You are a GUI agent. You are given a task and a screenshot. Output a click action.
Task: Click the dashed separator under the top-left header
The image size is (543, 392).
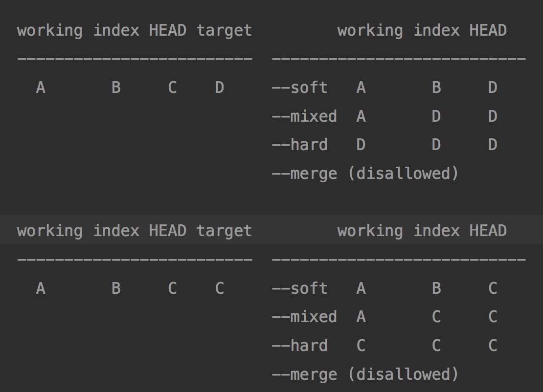pyautogui.click(x=135, y=59)
